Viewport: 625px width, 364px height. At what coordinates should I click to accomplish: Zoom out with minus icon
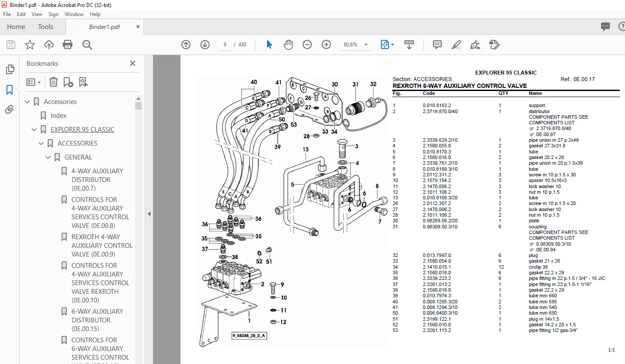(x=307, y=45)
